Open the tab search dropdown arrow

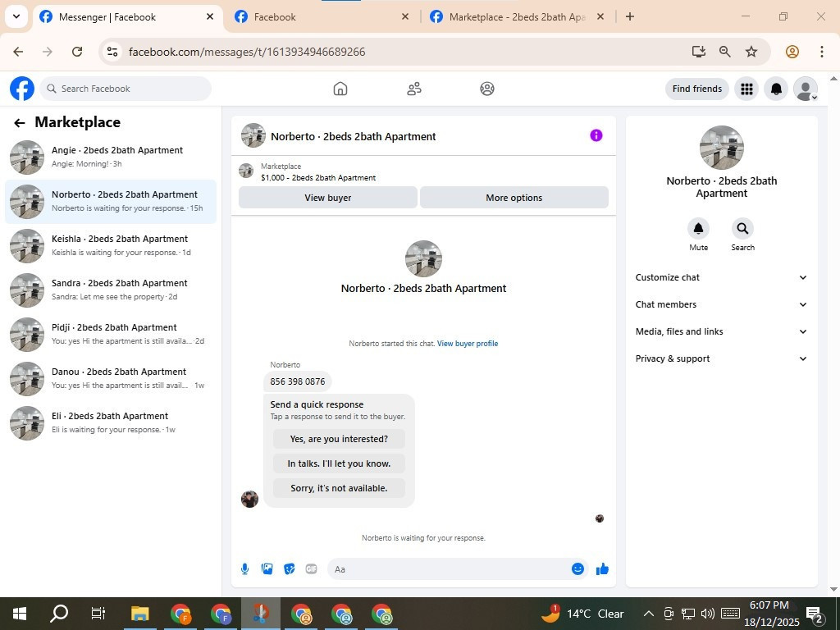click(16, 16)
